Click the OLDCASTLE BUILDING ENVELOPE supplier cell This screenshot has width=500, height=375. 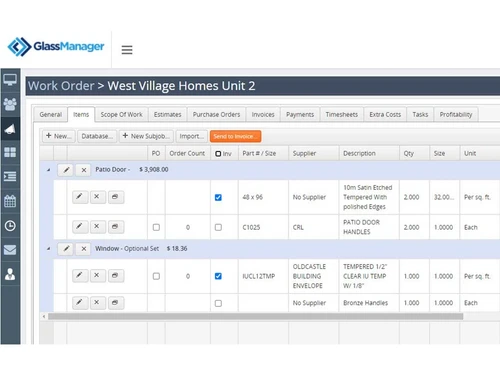pos(314,276)
